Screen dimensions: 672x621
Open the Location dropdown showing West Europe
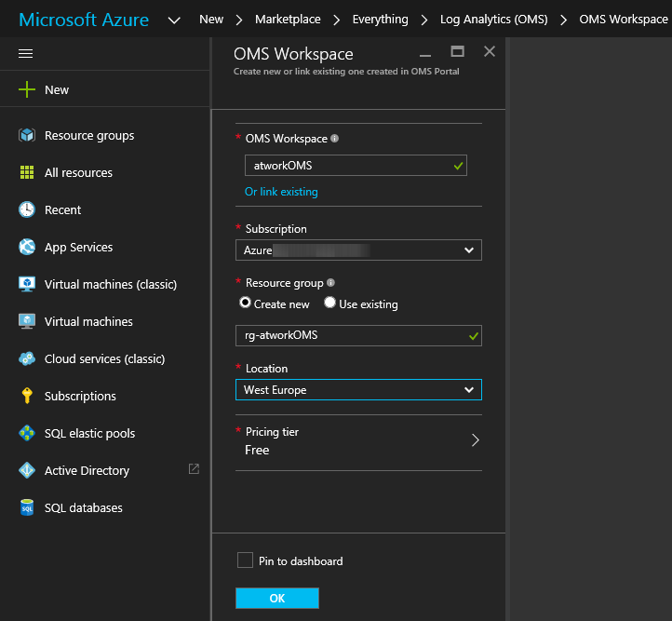click(358, 390)
